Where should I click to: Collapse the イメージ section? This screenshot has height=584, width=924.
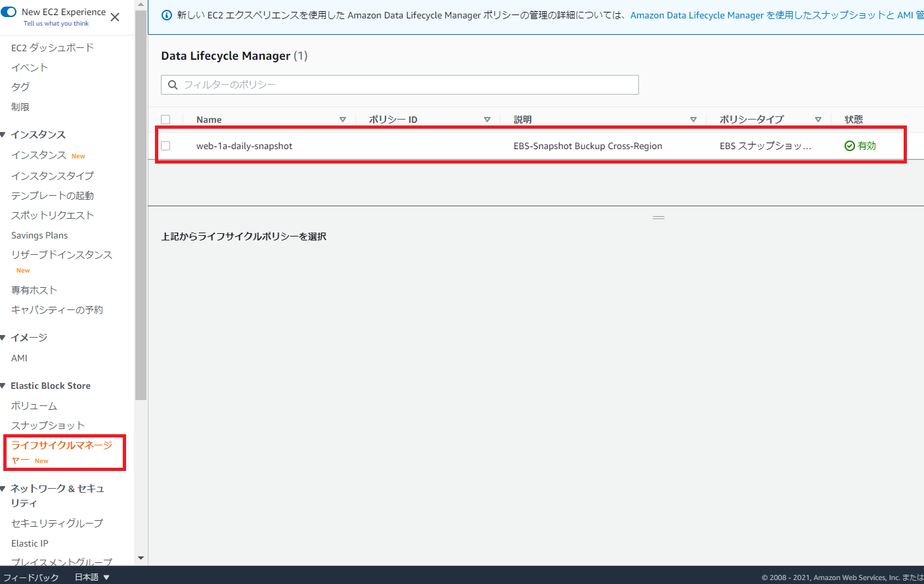(x=3, y=338)
